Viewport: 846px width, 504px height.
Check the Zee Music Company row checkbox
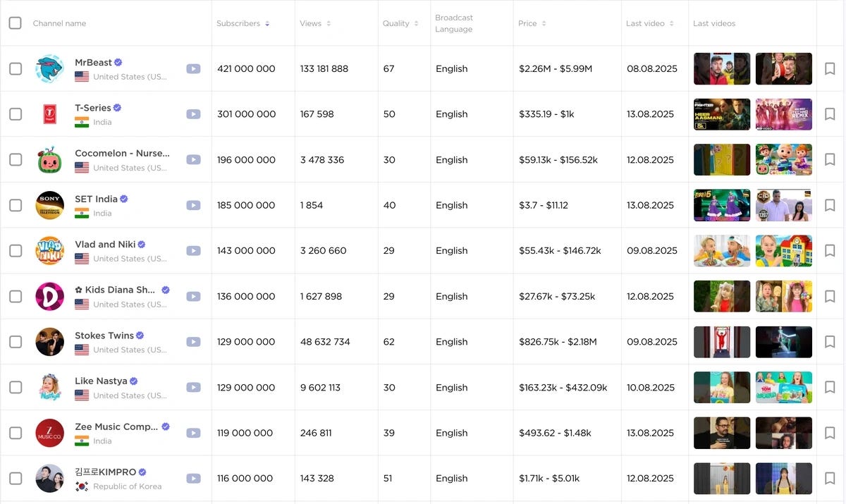(15, 433)
